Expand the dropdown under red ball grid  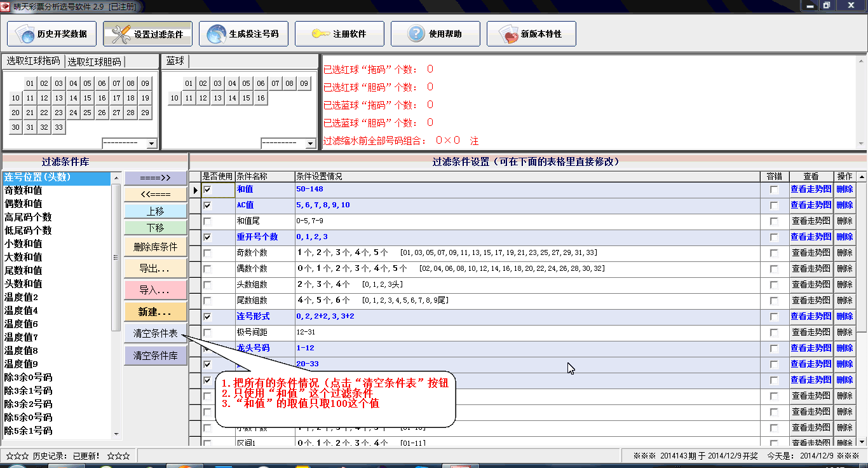pyautogui.click(x=151, y=144)
